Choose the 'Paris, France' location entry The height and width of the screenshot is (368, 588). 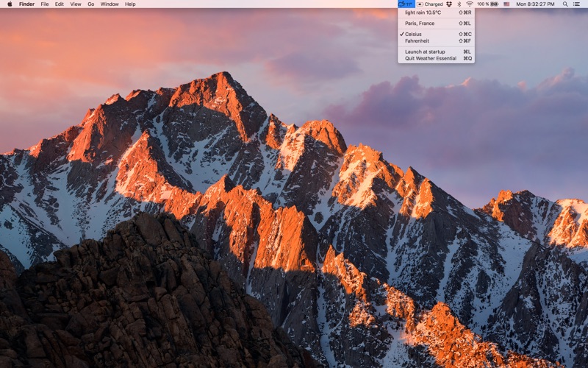point(436,24)
